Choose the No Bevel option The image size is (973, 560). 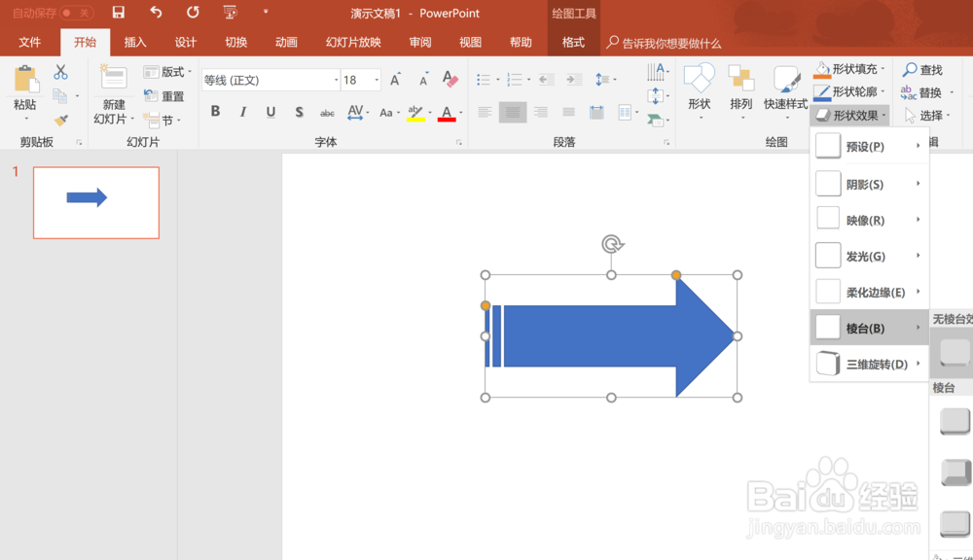(x=955, y=352)
